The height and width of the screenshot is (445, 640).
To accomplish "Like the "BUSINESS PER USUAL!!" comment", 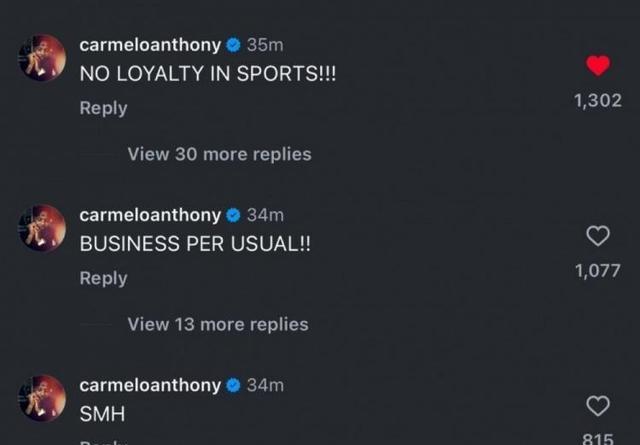I will pyautogui.click(x=598, y=236).
